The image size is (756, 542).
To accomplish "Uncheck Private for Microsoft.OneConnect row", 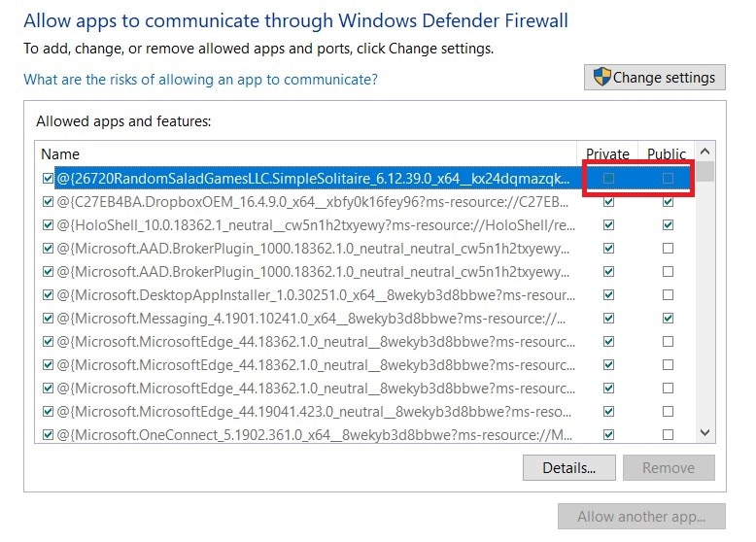I will [608, 435].
